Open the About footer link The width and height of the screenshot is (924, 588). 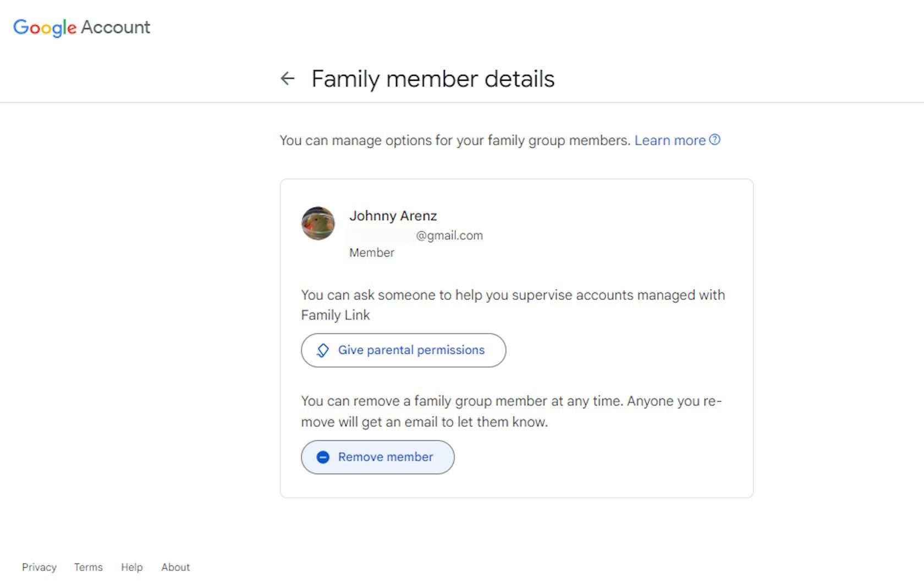(x=175, y=567)
